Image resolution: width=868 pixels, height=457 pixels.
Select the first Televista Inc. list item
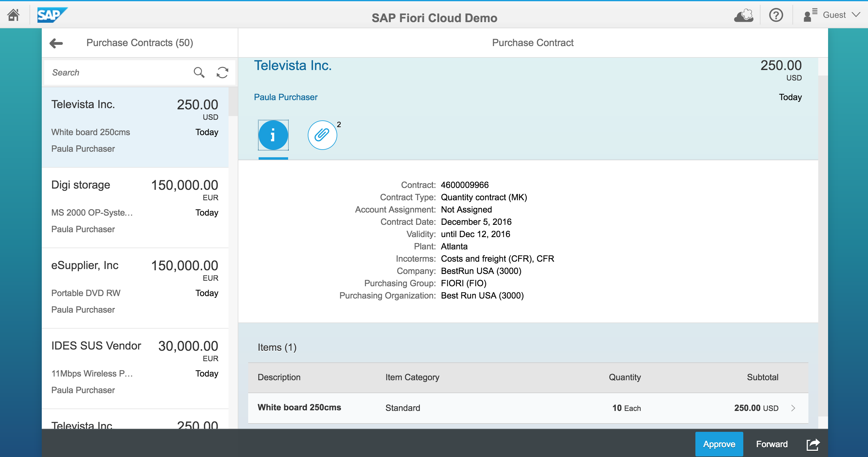[135, 127]
